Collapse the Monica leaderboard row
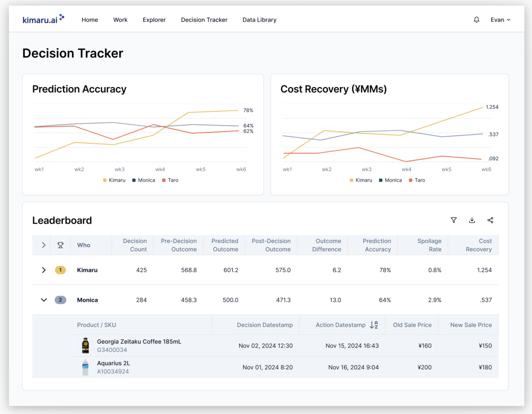532x414 pixels. (44, 300)
